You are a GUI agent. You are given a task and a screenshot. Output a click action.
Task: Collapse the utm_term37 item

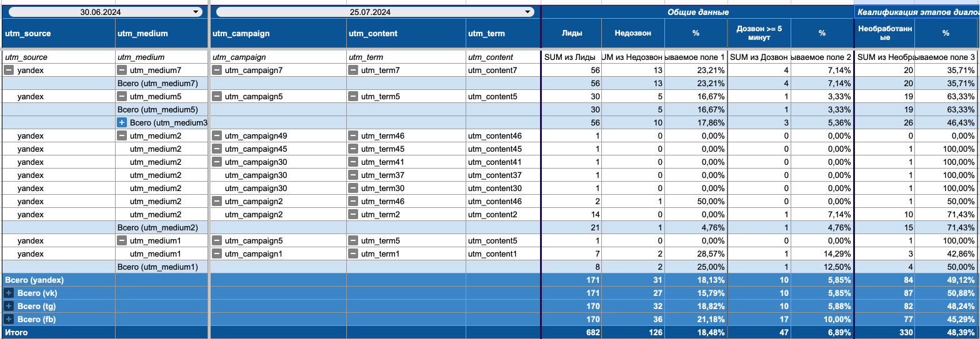(x=353, y=175)
